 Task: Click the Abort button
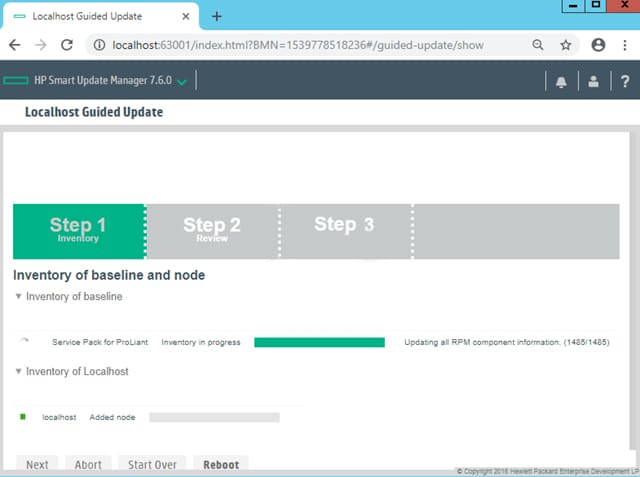[88, 464]
